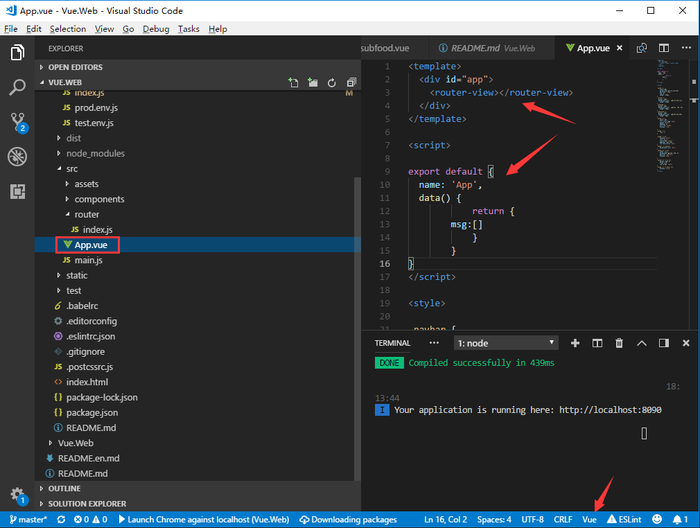This screenshot has width=700, height=528.
Task: Open the Explorer view in activity bar
Action: click(x=17, y=52)
